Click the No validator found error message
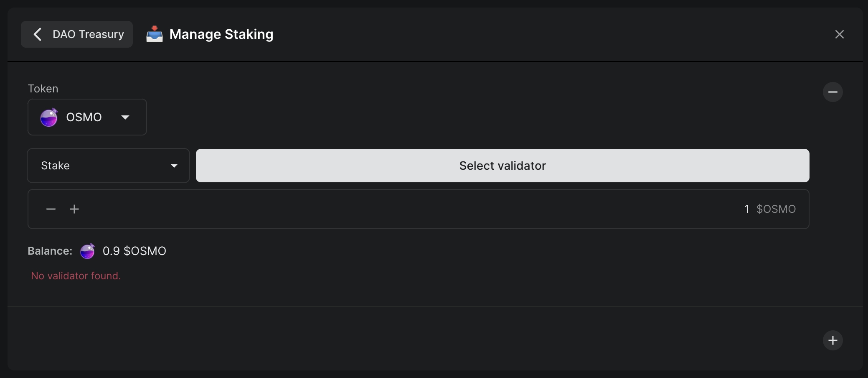 pyautogui.click(x=76, y=276)
